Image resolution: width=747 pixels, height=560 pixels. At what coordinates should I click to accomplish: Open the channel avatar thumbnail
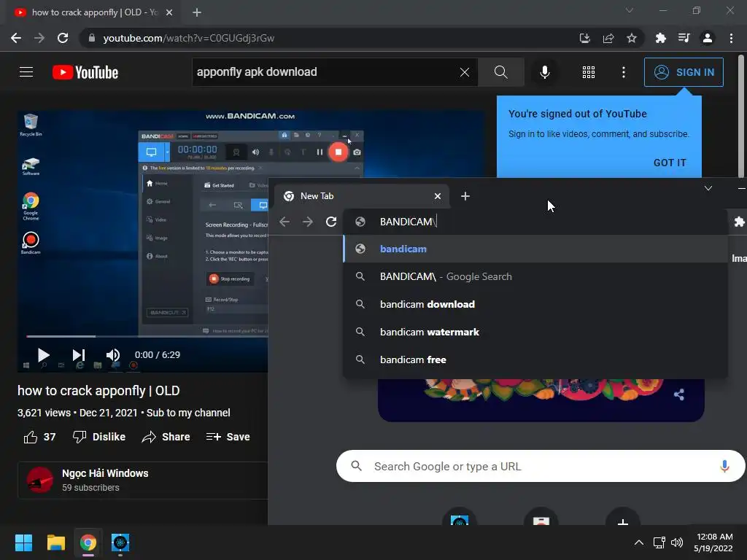point(39,480)
